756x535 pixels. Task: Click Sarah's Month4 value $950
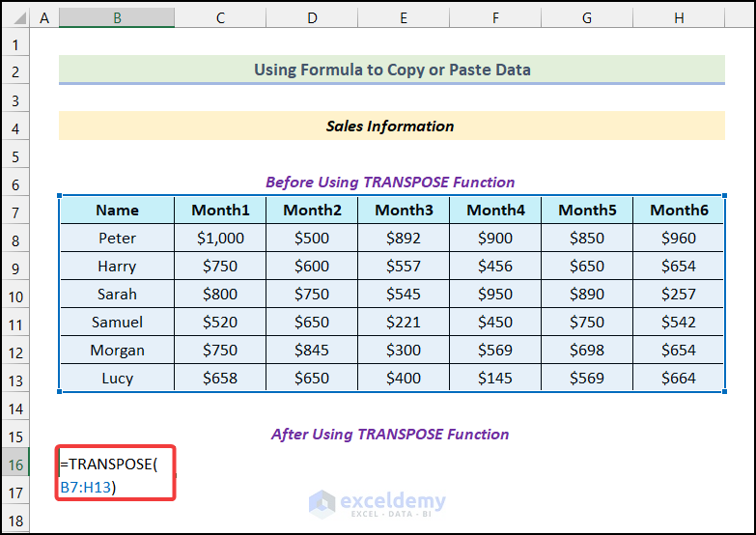[x=494, y=295]
